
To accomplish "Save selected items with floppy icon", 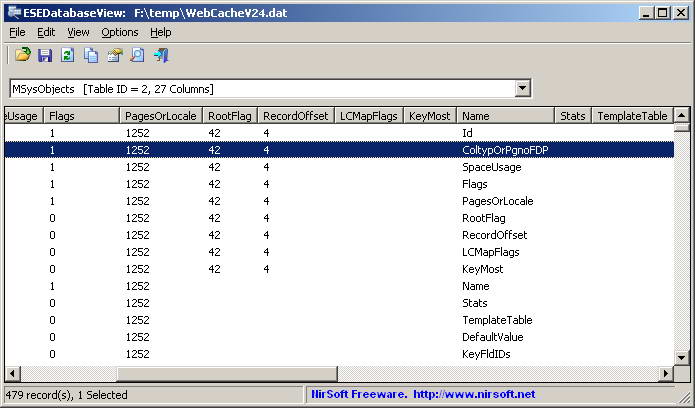I will [45, 55].
